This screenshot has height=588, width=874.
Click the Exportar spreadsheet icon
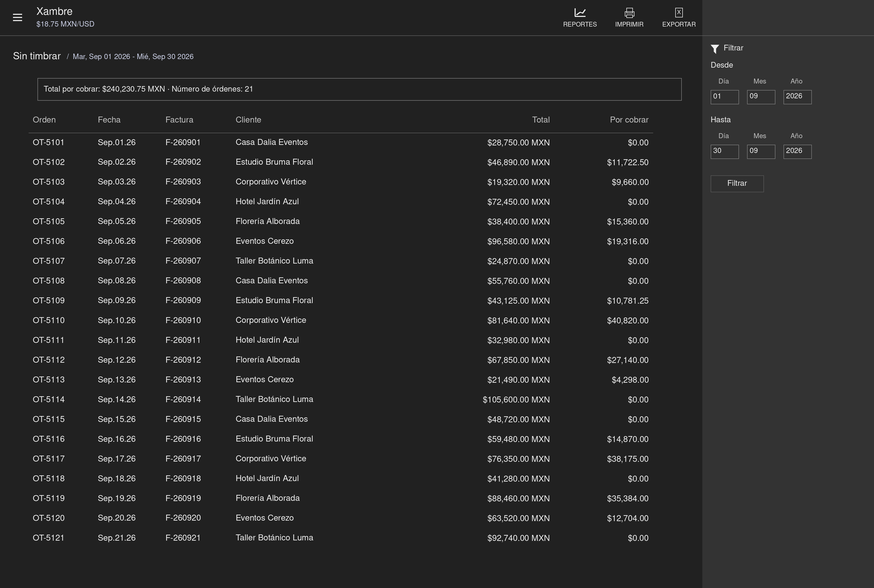pyautogui.click(x=679, y=13)
